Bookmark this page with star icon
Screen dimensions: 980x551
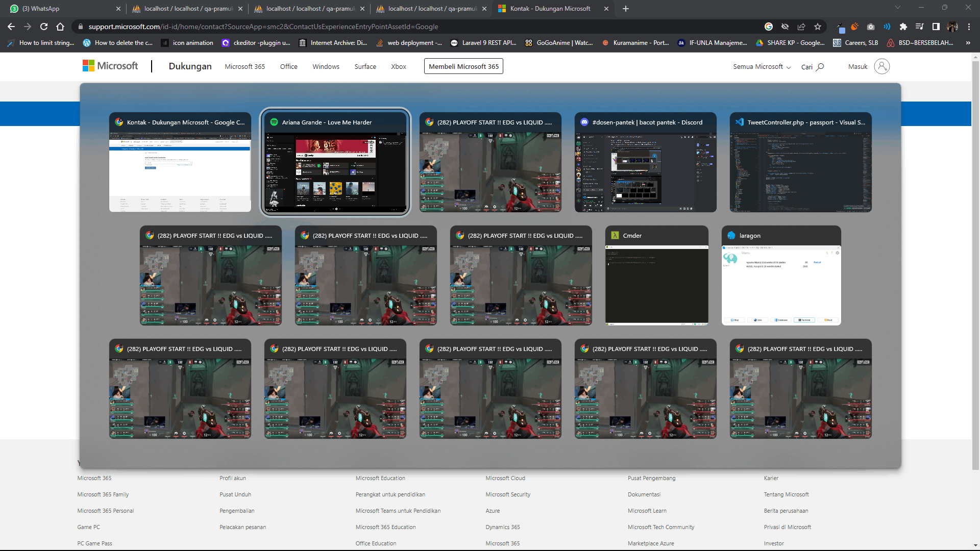point(818,27)
